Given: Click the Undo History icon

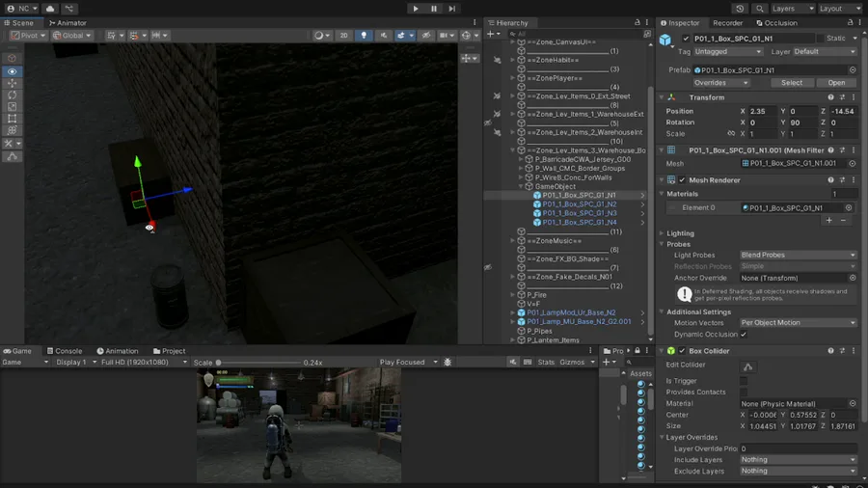Looking at the screenshot, I should point(740,9).
